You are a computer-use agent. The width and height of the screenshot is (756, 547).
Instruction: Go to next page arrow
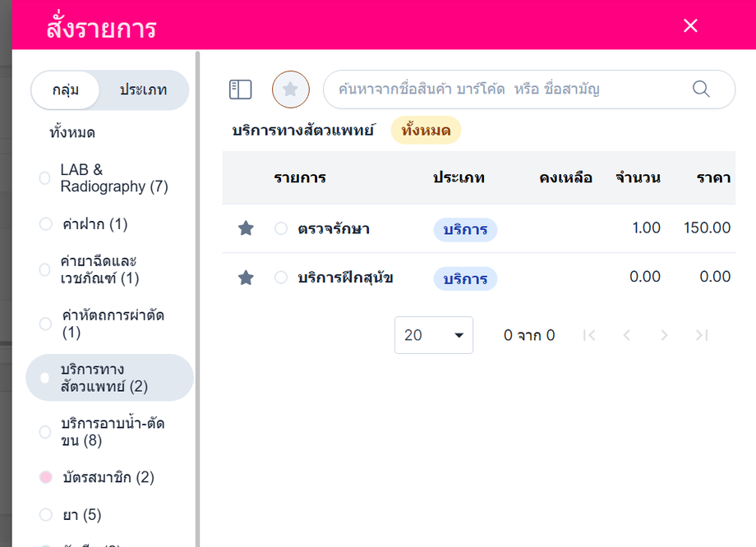[x=665, y=335]
